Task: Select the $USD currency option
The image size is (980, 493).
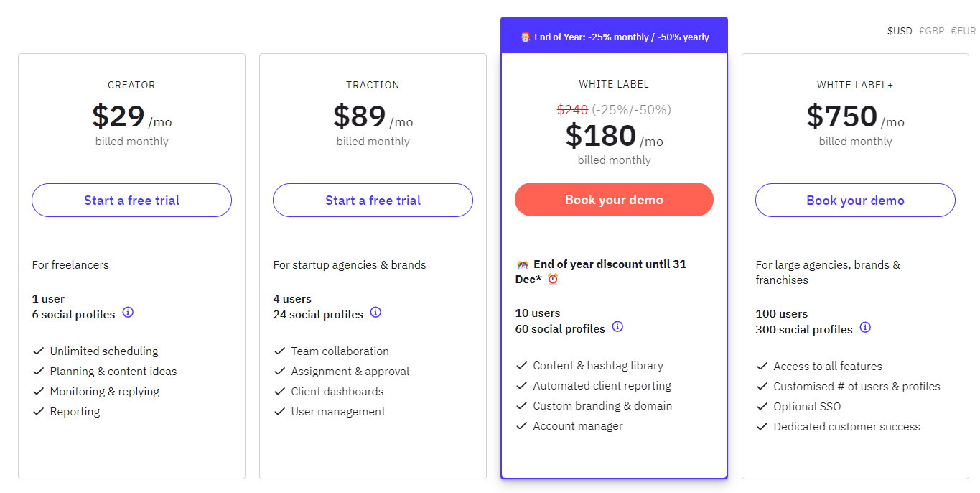Action: click(x=900, y=31)
